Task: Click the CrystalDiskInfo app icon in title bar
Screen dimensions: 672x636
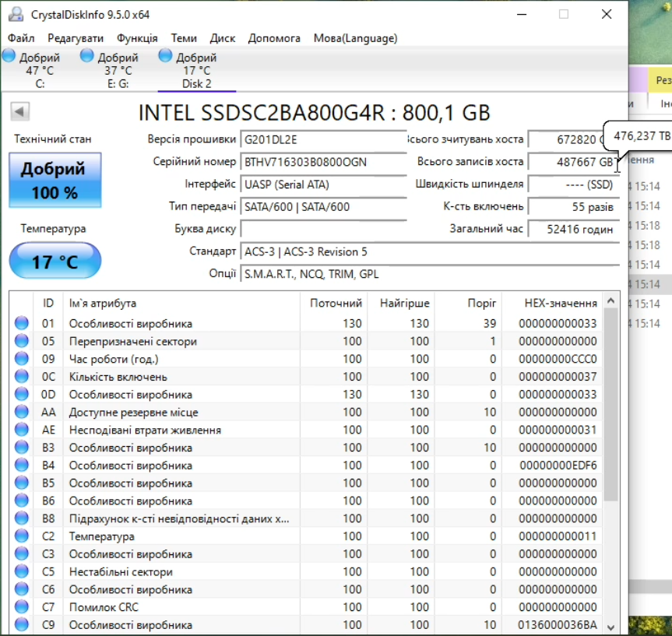Action: [16, 14]
